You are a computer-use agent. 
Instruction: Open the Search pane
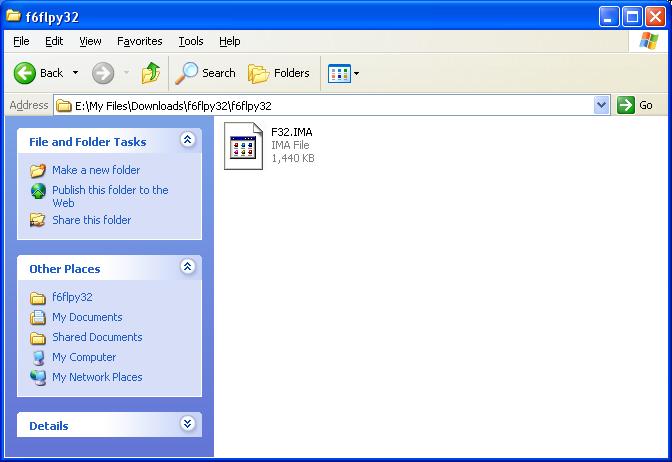[x=206, y=73]
